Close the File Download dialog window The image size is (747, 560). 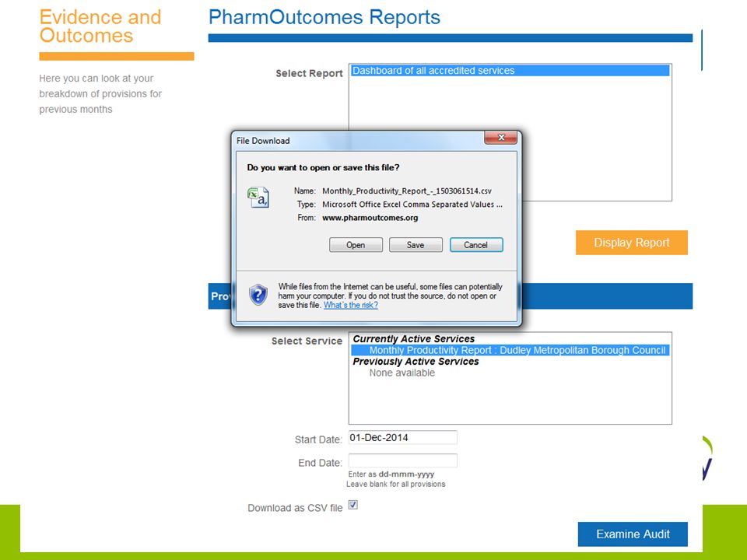pyautogui.click(x=500, y=137)
